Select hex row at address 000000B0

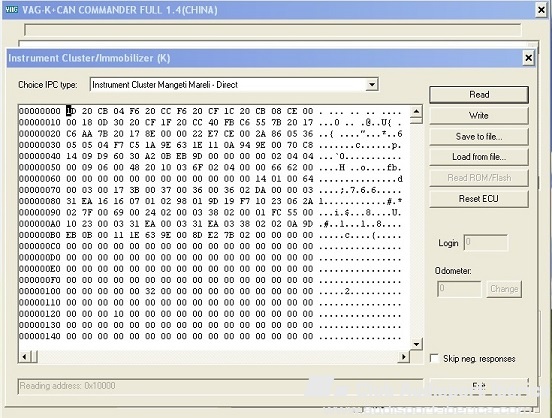coord(210,235)
